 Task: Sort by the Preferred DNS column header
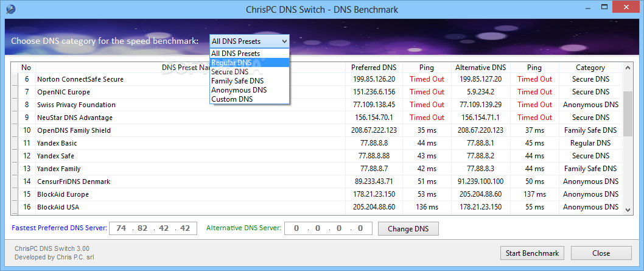point(374,68)
